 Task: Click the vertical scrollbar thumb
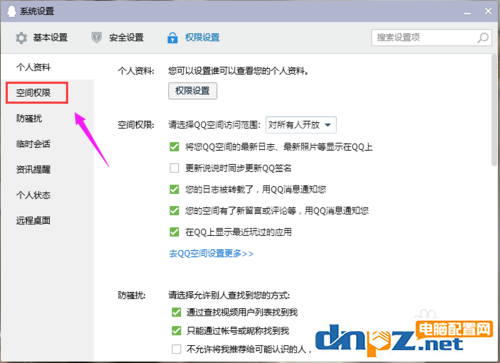(x=494, y=110)
